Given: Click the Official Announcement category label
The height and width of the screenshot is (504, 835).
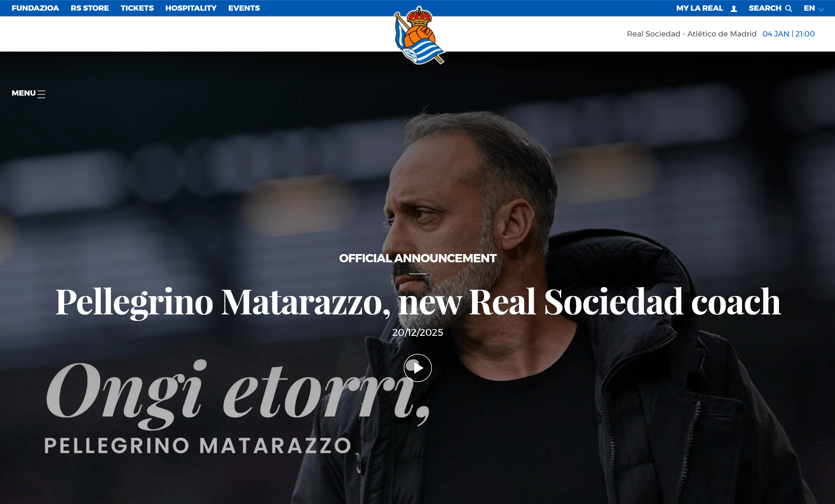Looking at the screenshot, I should pyautogui.click(x=417, y=258).
